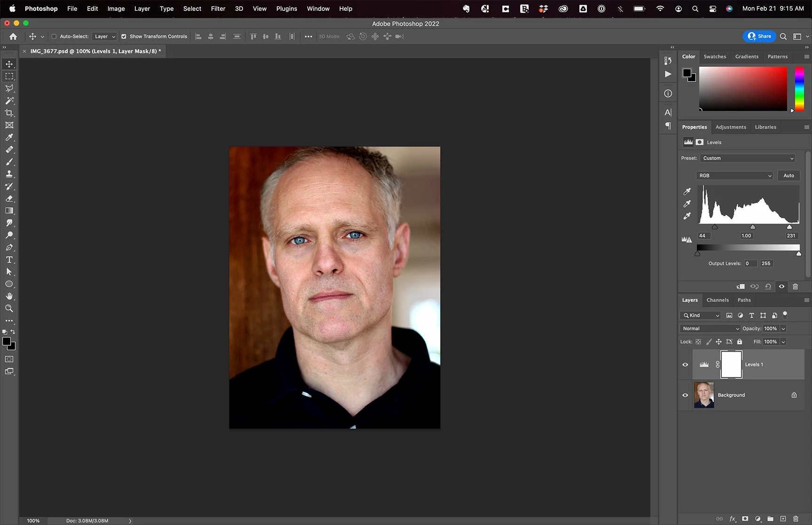812x525 pixels.
Task: Pick the white point eyedropper in Levels
Action: click(687, 216)
